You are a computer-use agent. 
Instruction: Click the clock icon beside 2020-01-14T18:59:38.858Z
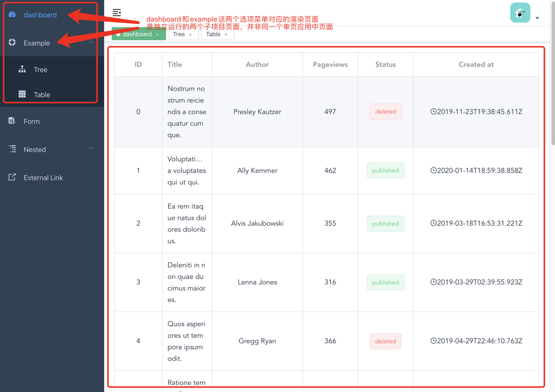pyautogui.click(x=433, y=170)
